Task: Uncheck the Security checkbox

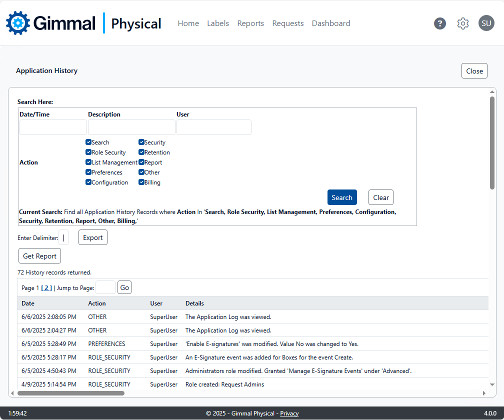Action: pyautogui.click(x=141, y=142)
